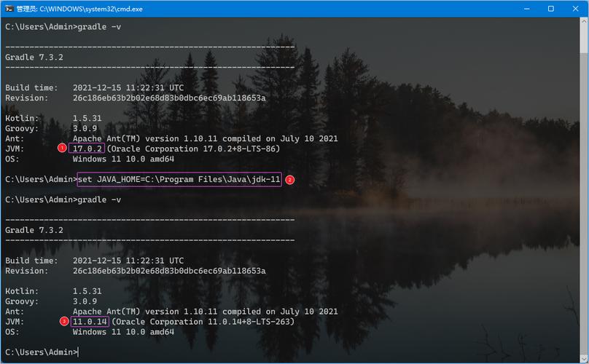Image resolution: width=589 pixels, height=364 pixels.
Task: Click the first Revision hash value
Action: pyautogui.click(x=168, y=98)
